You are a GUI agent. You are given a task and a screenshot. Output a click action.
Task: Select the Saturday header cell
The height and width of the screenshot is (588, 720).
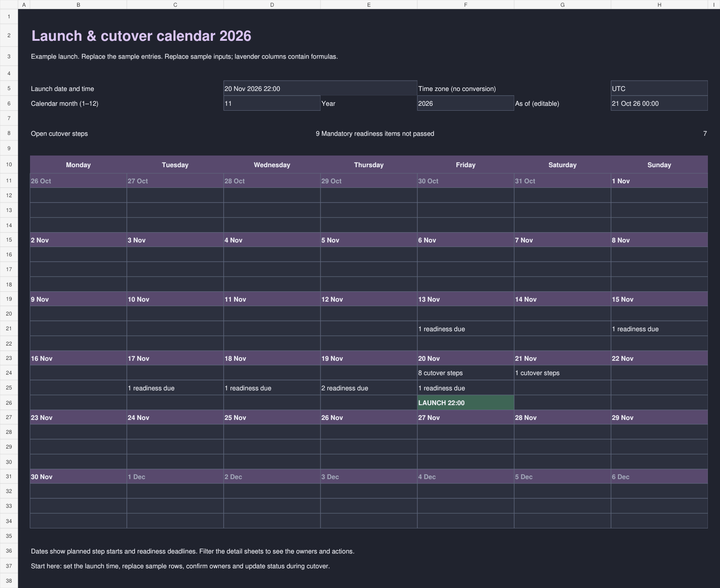(563, 164)
